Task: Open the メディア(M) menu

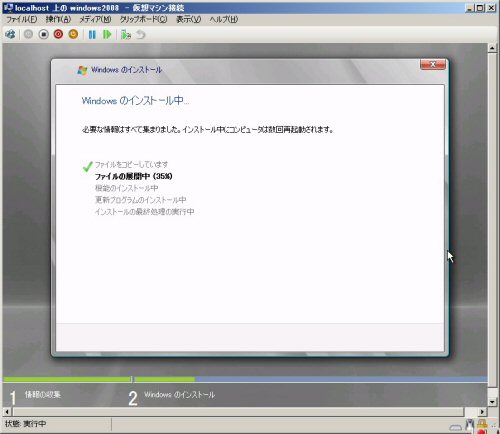Action: (x=95, y=19)
